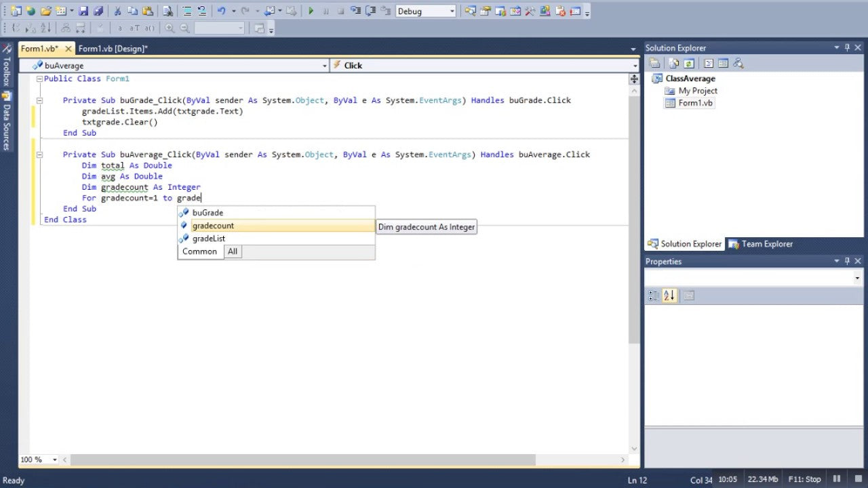868x488 pixels.
Task: Click the Copy icon
Action: 132,11
